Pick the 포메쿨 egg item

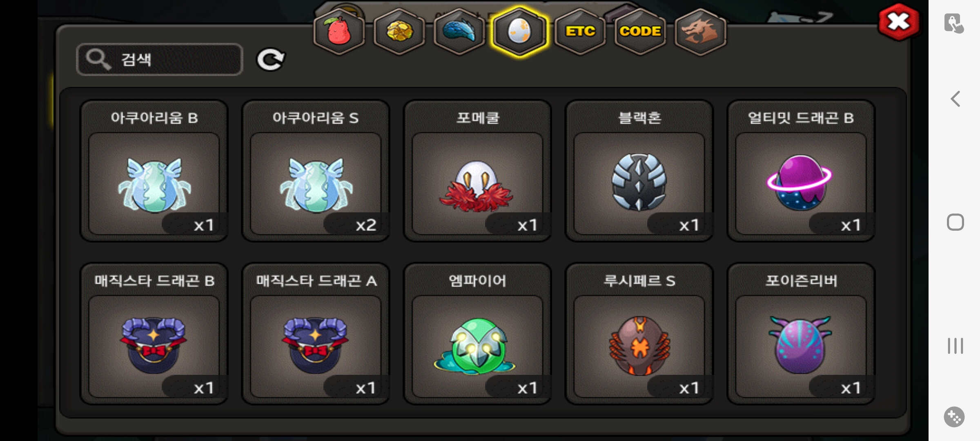[x=477, y=171]
